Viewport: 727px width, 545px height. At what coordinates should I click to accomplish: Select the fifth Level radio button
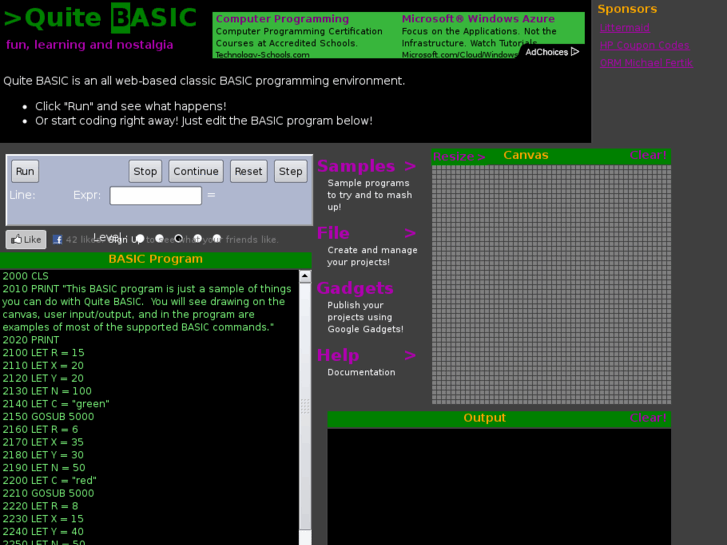click(217, 238)
